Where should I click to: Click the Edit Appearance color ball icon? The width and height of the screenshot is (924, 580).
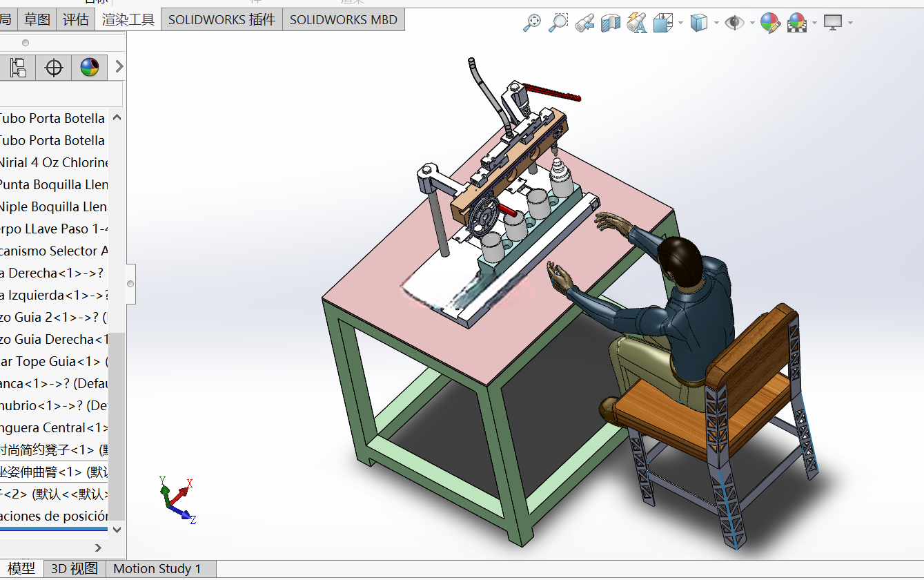(x=770, y=23)
